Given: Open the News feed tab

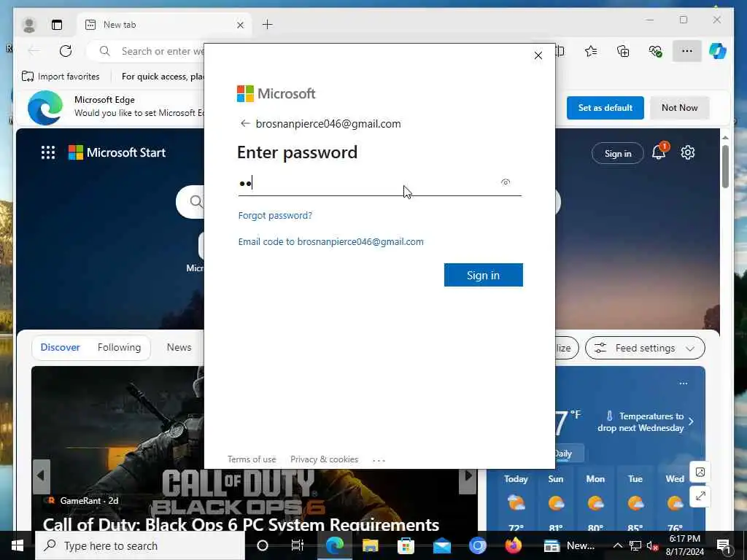Looking at the screenshot, I should (x=179, y=347).
